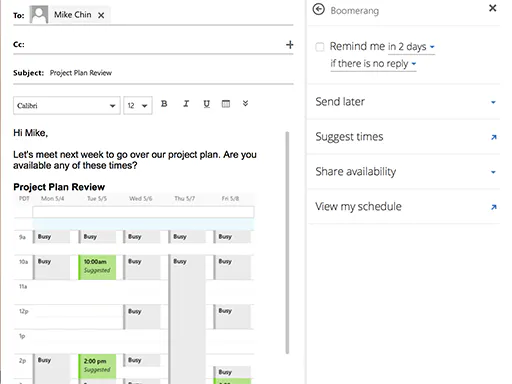This screenshot has height=384, width=512.
Task: Close the Boomerang panel
Action: 492,8
